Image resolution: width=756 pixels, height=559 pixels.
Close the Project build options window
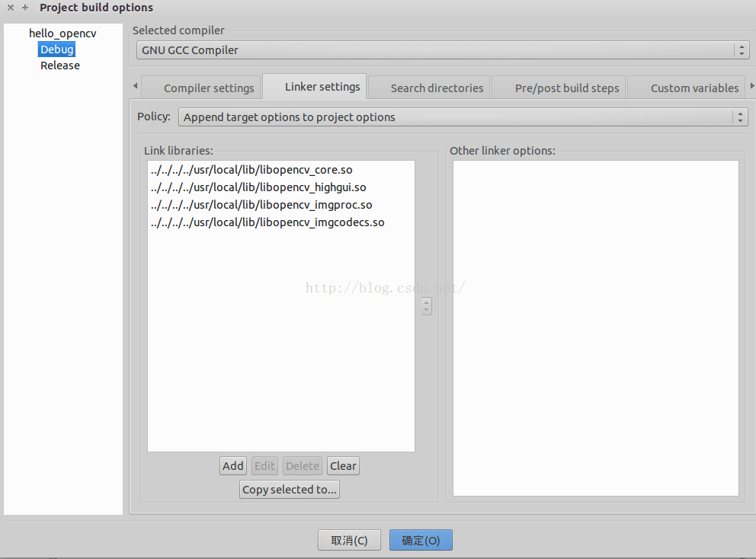[11, 8]
